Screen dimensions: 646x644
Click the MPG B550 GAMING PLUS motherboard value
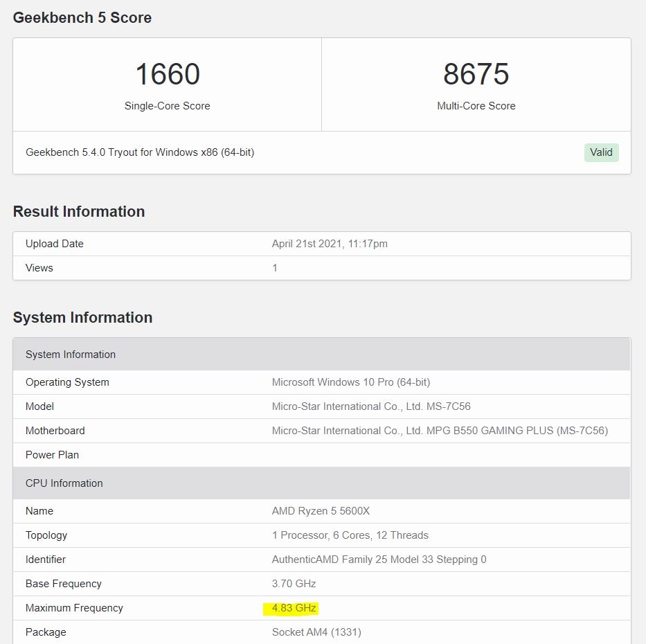pos(440,431)
